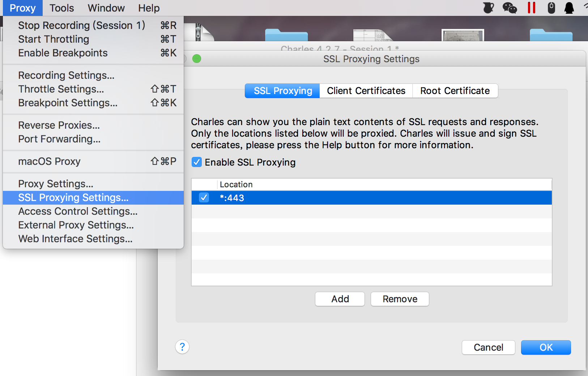
Task: Click the QQ penguin menu bar icon
Action: point(569,8)
